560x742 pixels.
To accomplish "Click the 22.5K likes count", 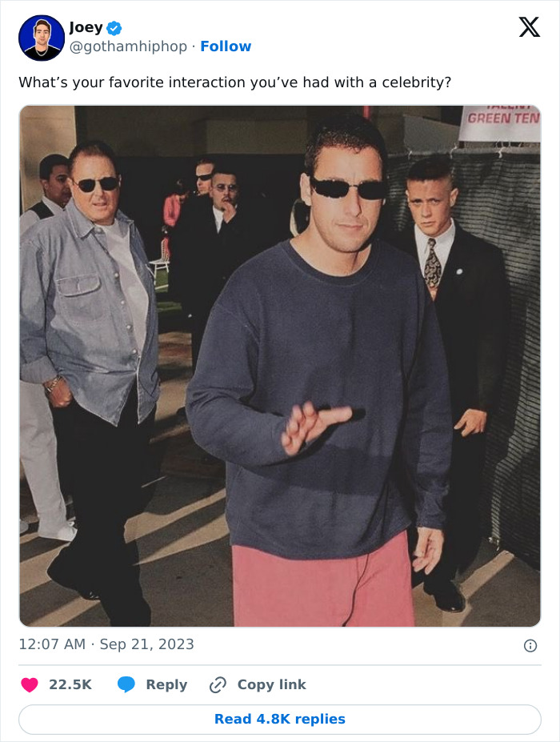I will 70,684.
